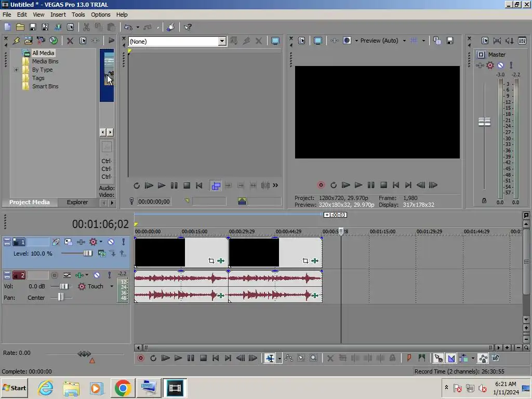The width and height of the screenshot is (532, 399).
Task: Toggle Automatic Crossfades in timeline toolbar
Action: [451, 358]
